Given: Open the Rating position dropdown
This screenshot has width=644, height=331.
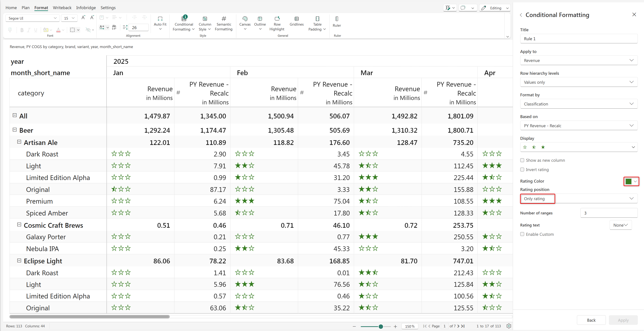Looking at the screenshot, I should coord(579,198).
